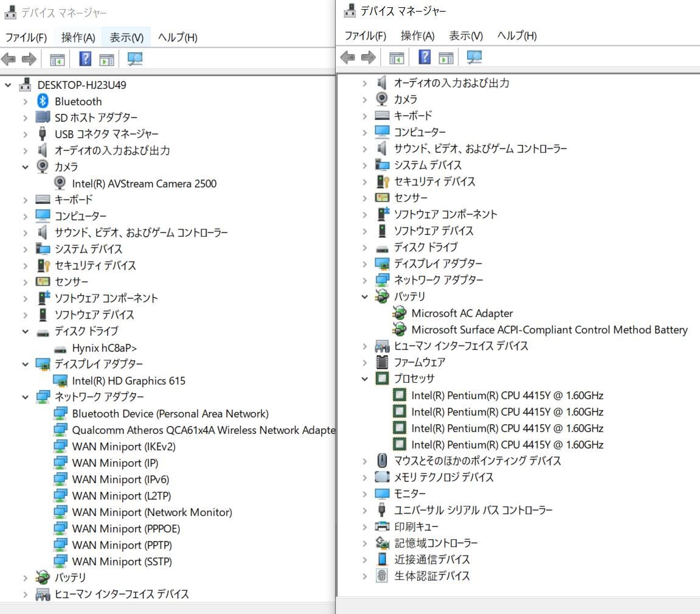Open the 操作(A) menu in right window
700x614 pixels.
click(417, 36)
